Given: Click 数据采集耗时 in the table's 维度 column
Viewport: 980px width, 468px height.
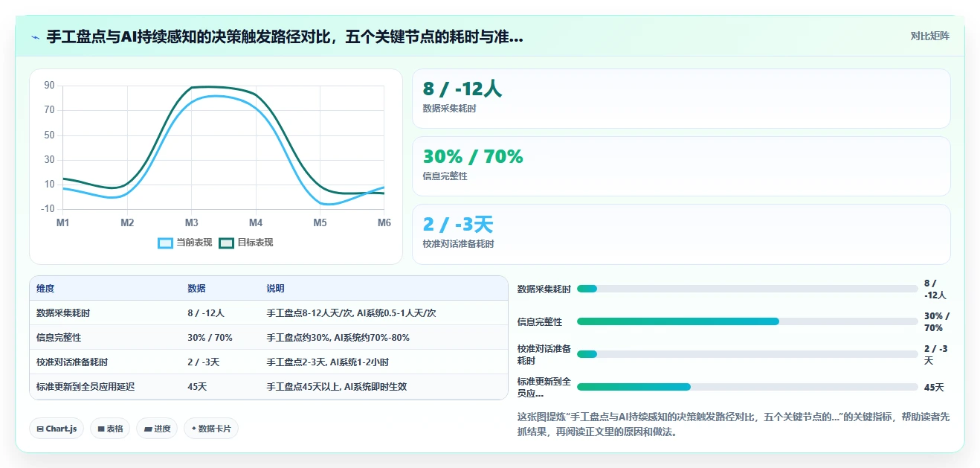Looking at the screenshot, I should pos(63,313).
